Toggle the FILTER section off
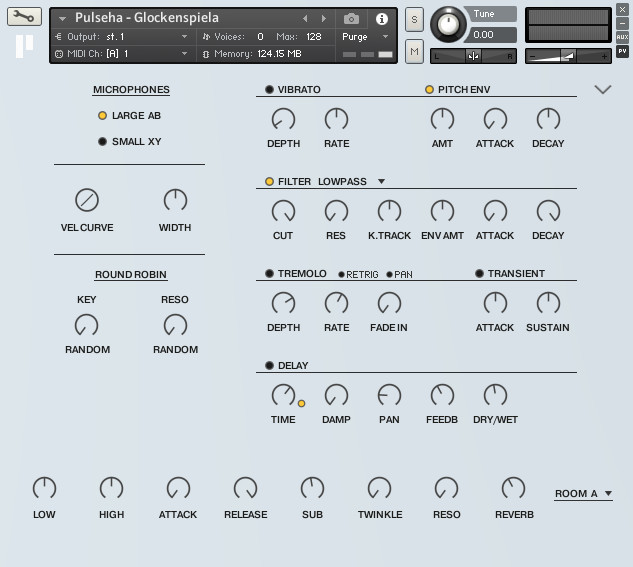This screenshot has height=567, width=633. tap(269, 182)
